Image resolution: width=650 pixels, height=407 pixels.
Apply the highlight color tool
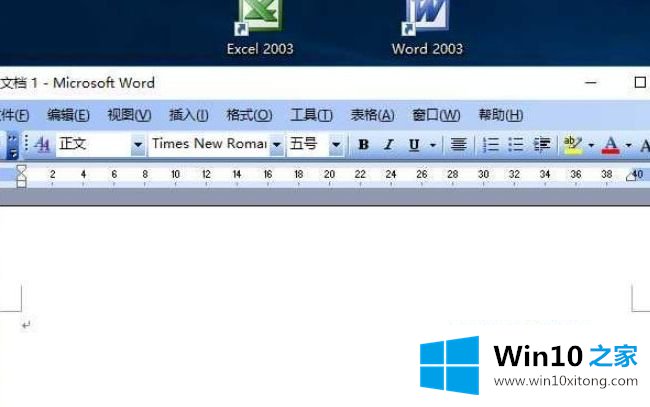coord(573,145)
